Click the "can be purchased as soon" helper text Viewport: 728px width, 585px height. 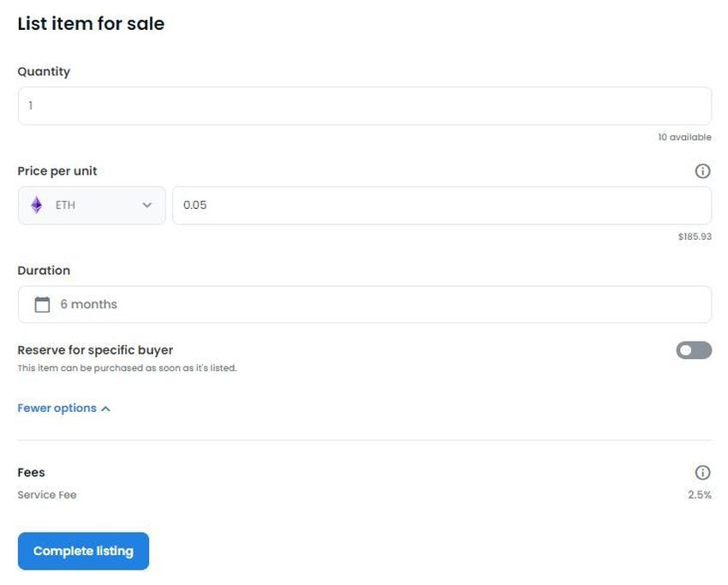pyautogui.click(x=127, y=368)
